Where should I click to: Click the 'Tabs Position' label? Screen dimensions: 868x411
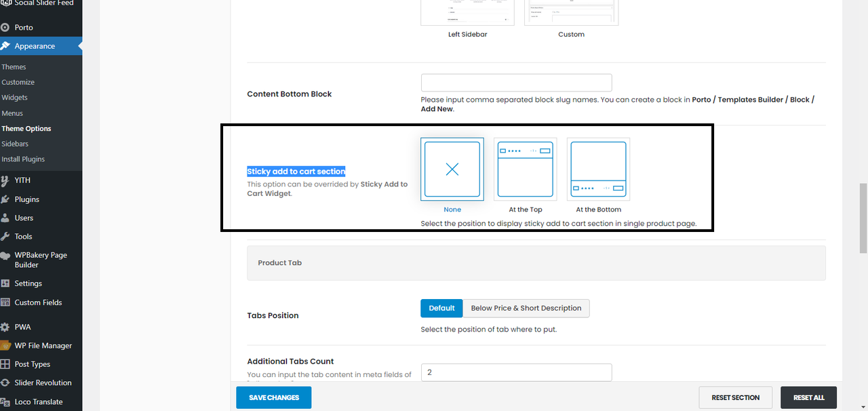tap(273, 315)
